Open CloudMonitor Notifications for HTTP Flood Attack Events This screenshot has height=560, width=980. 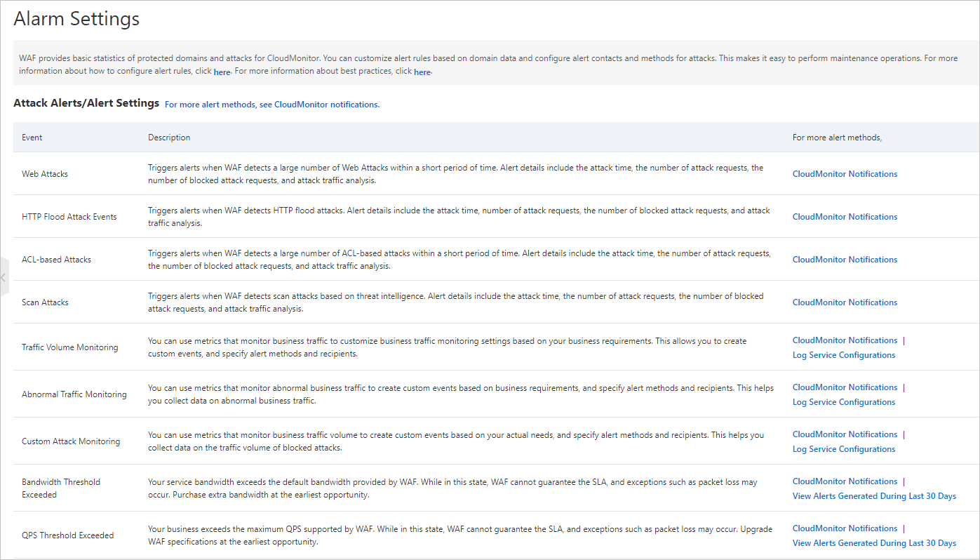click(x=845, y=217)
